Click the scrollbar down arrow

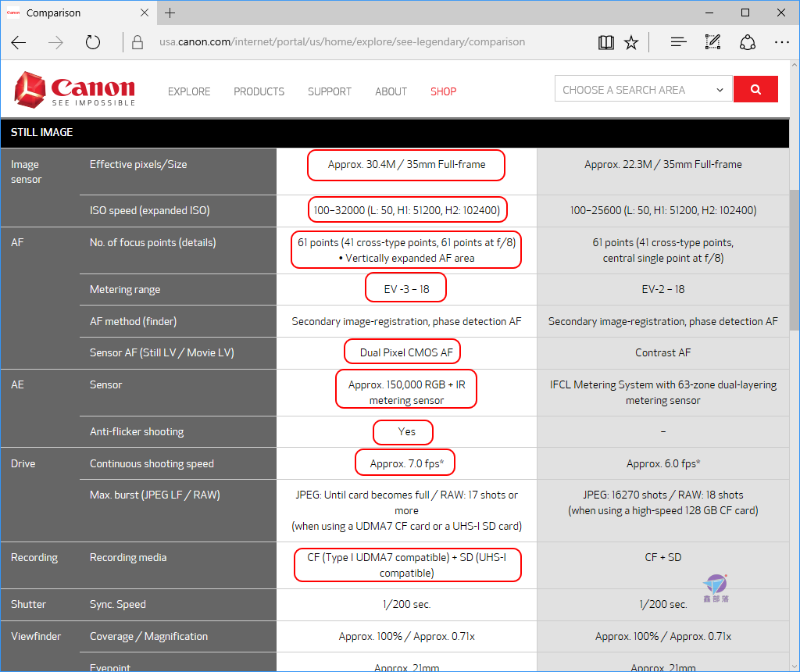pos(794,667)
